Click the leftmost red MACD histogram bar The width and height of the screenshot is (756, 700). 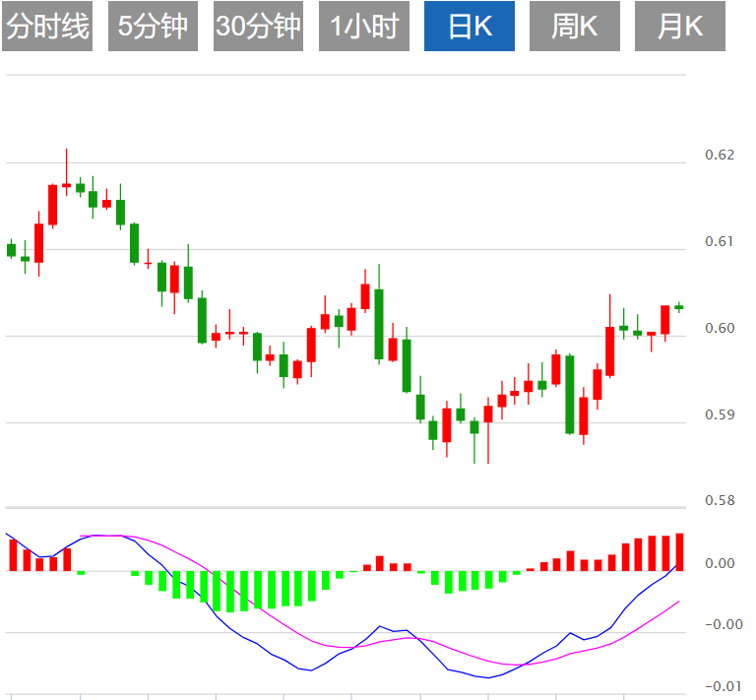[14, 555]
